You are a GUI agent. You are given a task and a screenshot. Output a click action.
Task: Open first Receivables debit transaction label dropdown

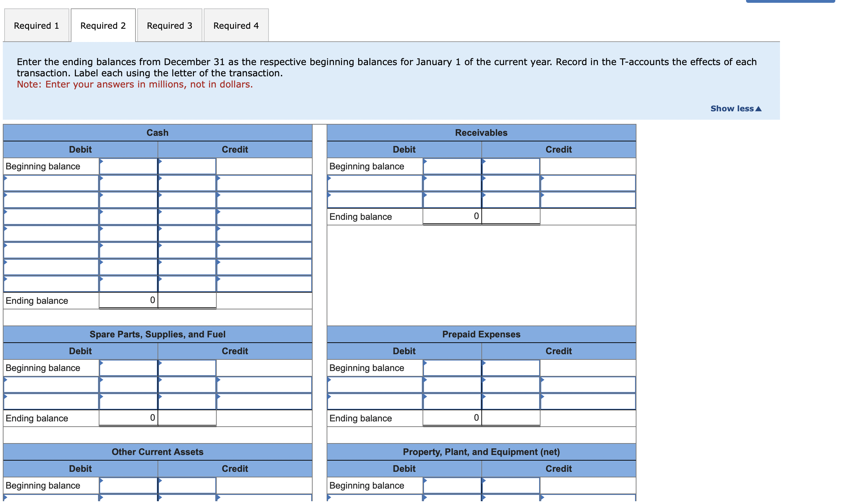(x=375, y=183)
